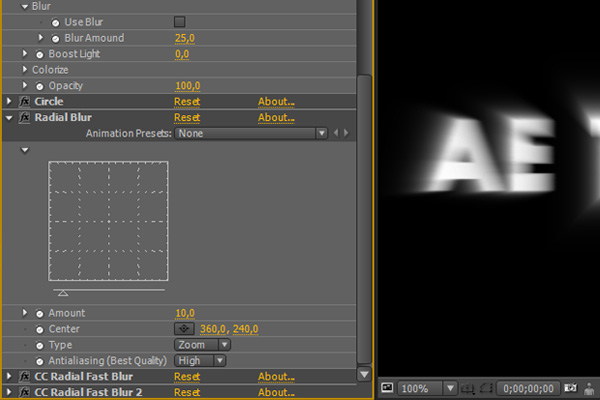Expand the Boost Light property
600x400 pixels.
point(25,54)
